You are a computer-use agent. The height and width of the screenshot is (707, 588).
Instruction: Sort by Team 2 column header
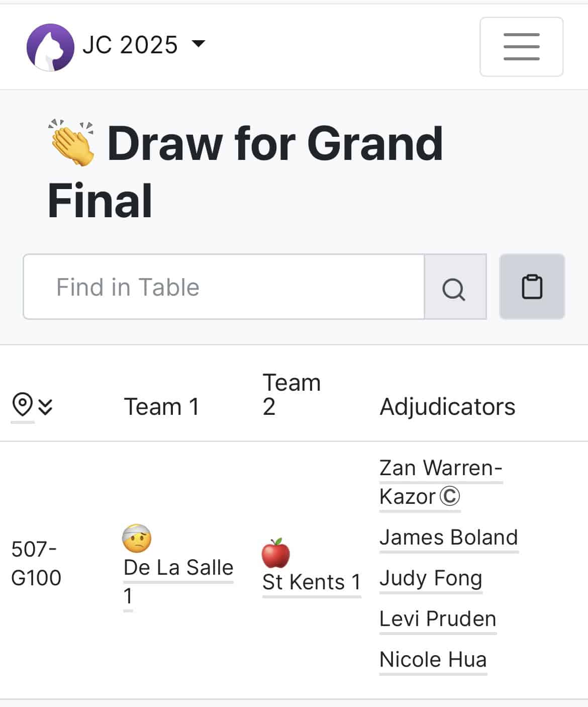[291, 394]
